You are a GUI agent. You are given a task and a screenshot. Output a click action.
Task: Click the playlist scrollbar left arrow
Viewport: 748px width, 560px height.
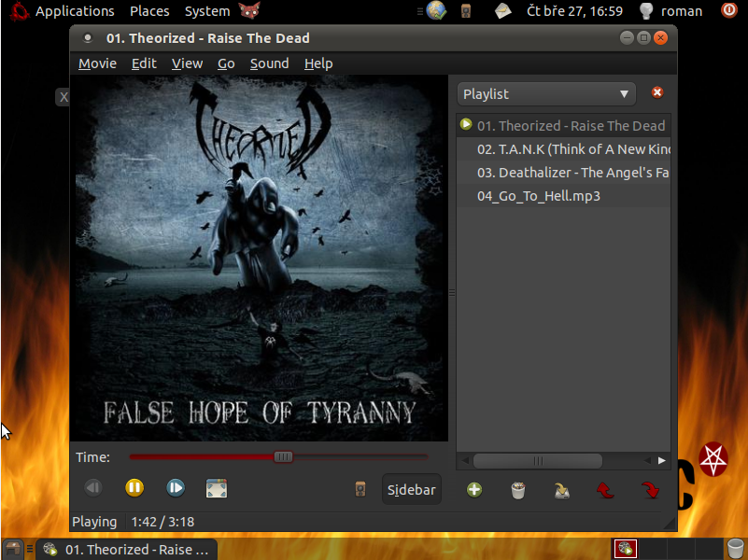[465, 460]
